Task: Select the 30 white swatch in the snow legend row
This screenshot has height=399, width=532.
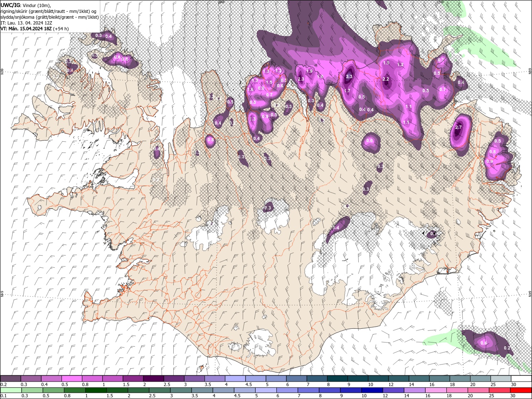Action: click(x=521, y=379)
